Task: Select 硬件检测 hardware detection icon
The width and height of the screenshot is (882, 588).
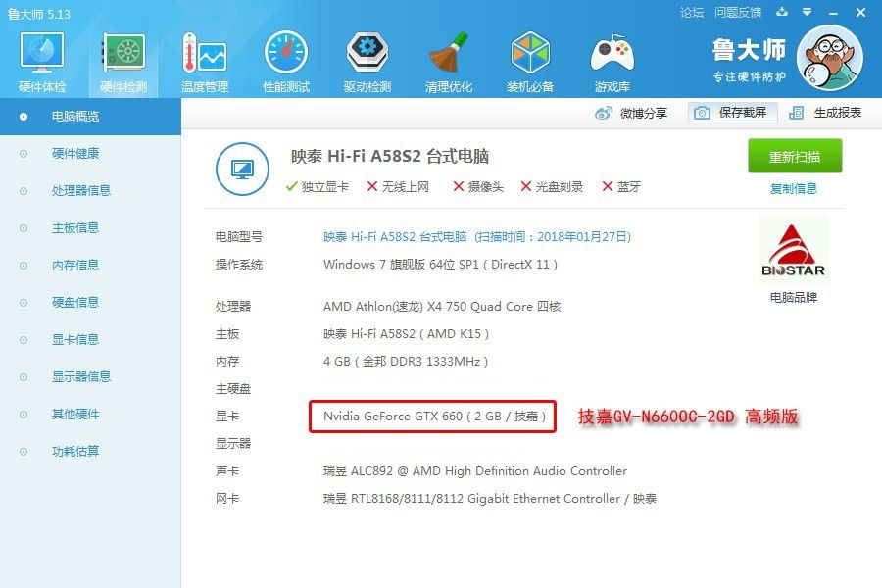Action: point(123,63)
